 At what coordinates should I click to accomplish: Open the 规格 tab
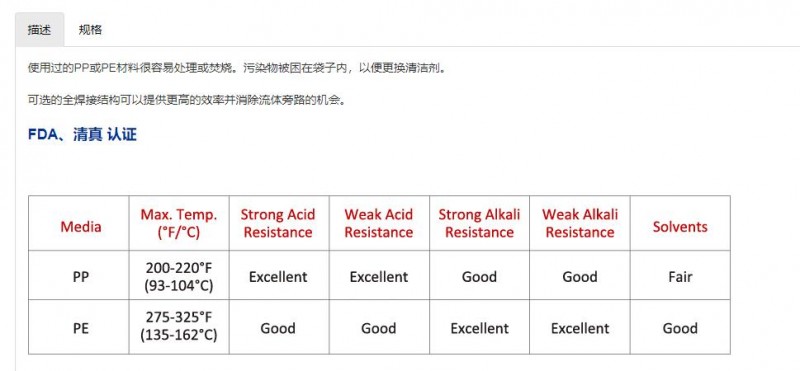click(x=90, y=30)
